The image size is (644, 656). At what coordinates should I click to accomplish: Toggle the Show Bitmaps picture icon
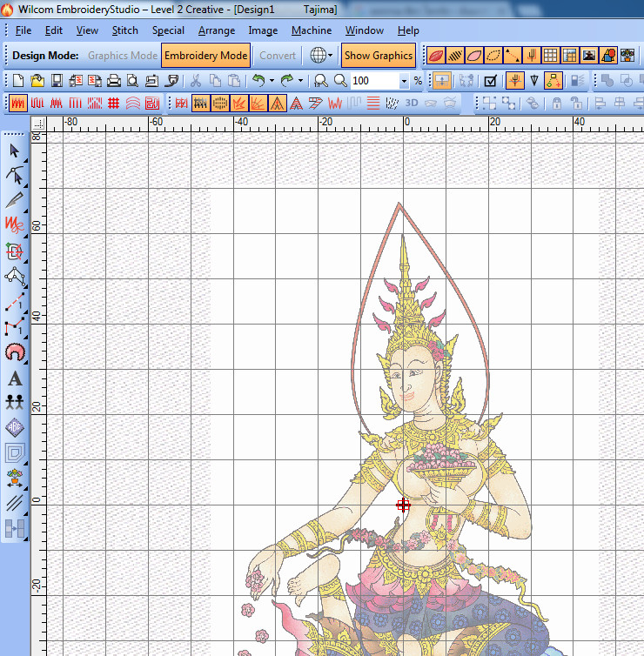pos(589,55)
